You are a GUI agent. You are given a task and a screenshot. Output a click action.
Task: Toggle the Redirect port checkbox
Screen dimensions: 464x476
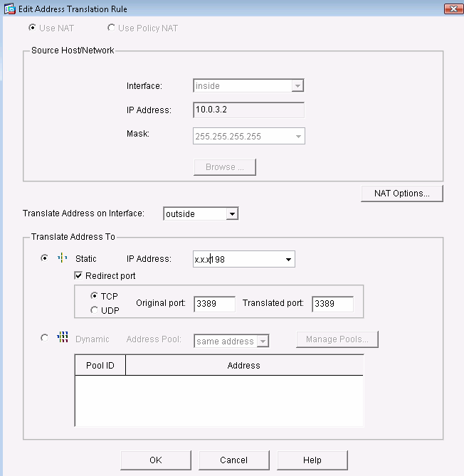[78, 275]
